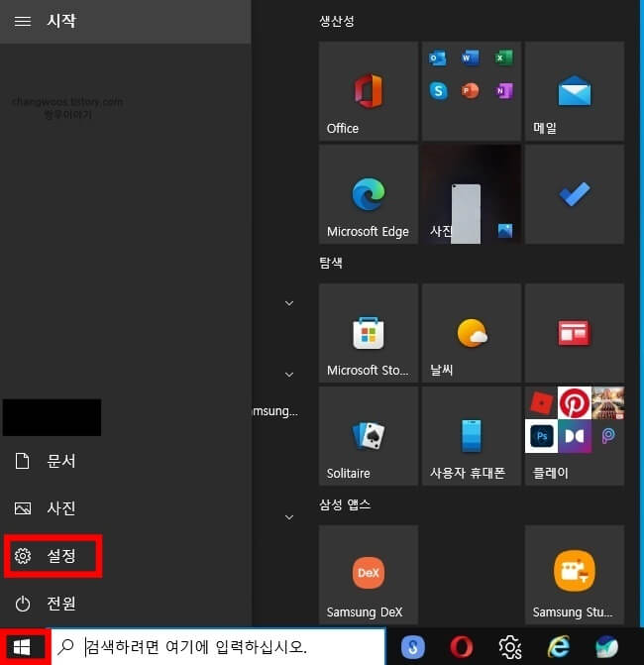Image resolution: width=644 pixels, height=665 pixels.
Task: Open the blue S app on taskbar
Action: point(412,647)
